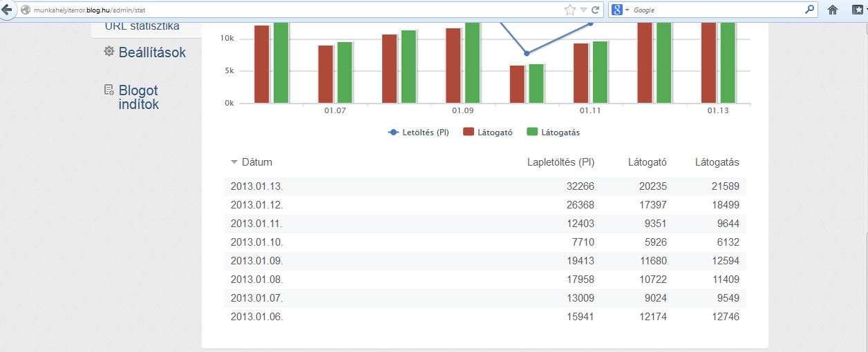The image size is (868, 352).
Task: Open the bookmarks icon at far right
Action: tap(858, 10)
